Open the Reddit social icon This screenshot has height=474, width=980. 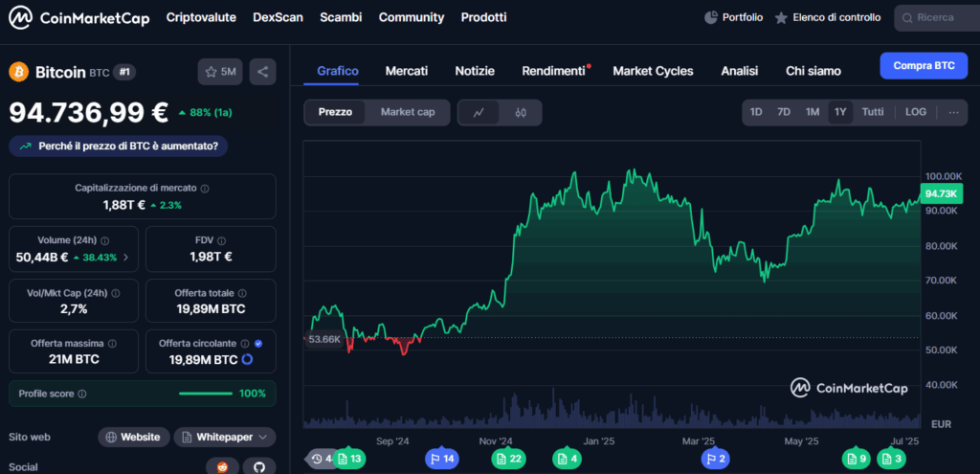(222, 467)
